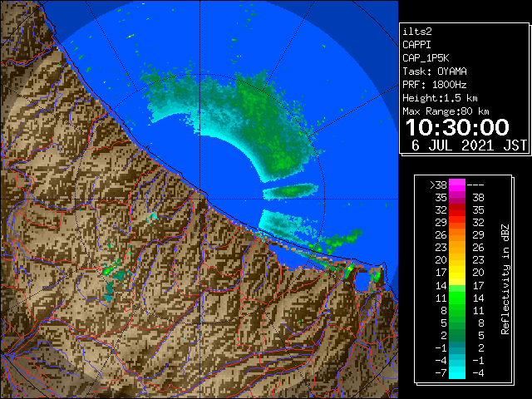Click the 10:30:00 timestamp
This screenshot has width=532, height=399.
[457, 127]
